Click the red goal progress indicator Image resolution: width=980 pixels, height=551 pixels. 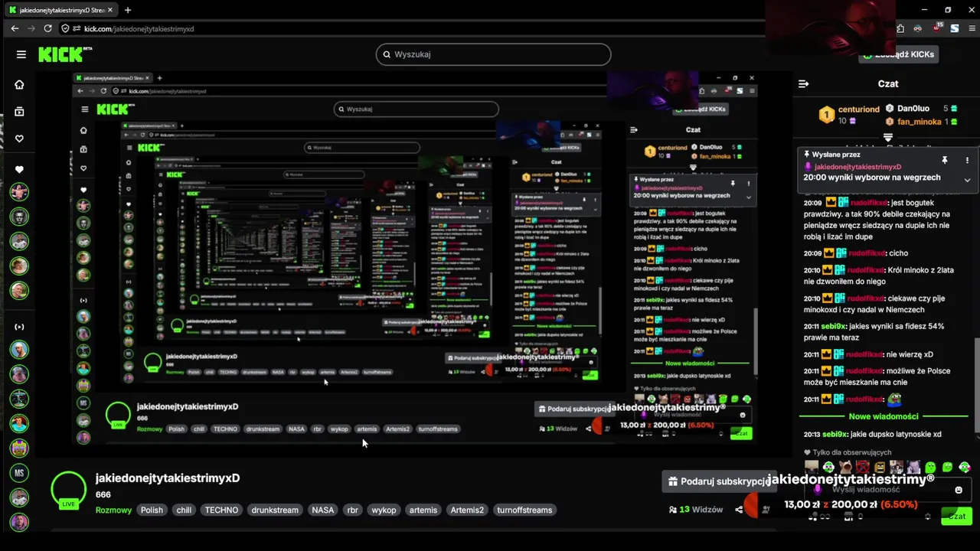pyautogui.click(x=752, y=505)
